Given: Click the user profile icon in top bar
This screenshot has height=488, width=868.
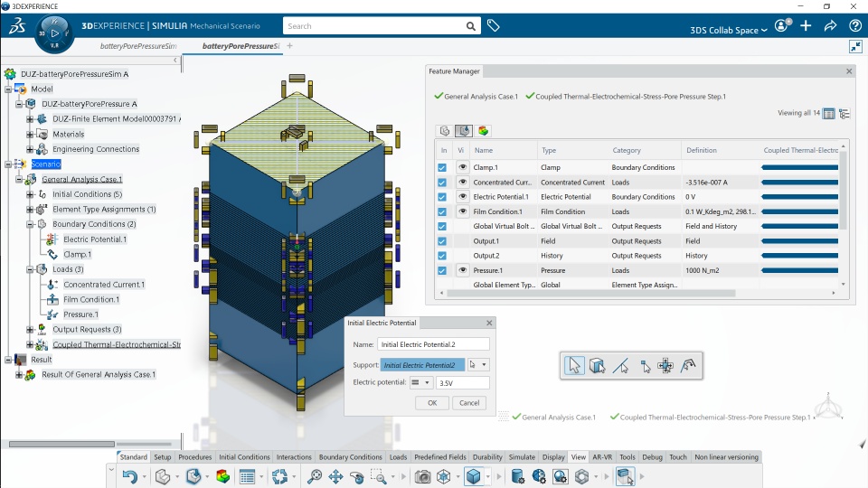Looking at the screenshot, I should coord(781,25).
